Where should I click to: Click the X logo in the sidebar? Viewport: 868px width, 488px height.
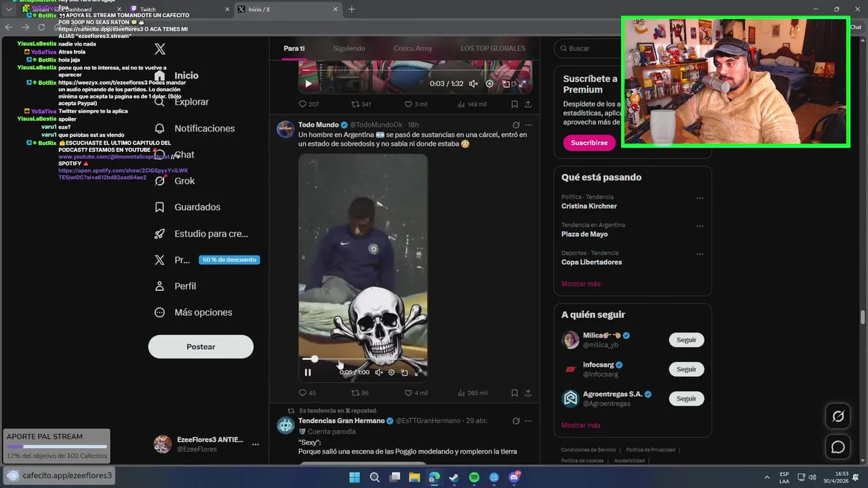160,49
